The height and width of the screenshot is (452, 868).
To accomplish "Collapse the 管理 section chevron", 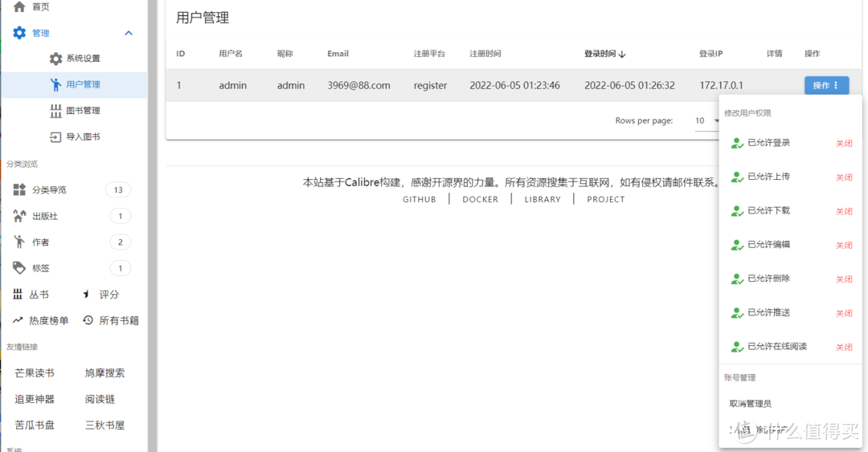I will pos(129,33).
